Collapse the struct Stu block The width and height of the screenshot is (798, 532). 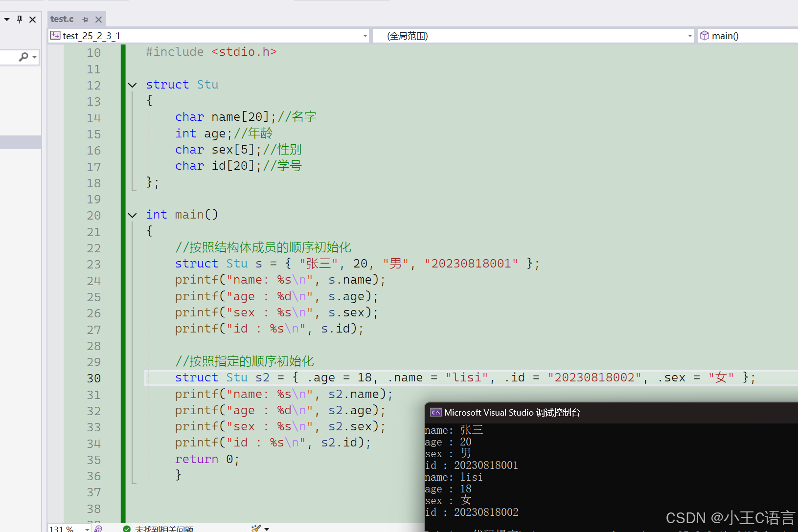133,85
